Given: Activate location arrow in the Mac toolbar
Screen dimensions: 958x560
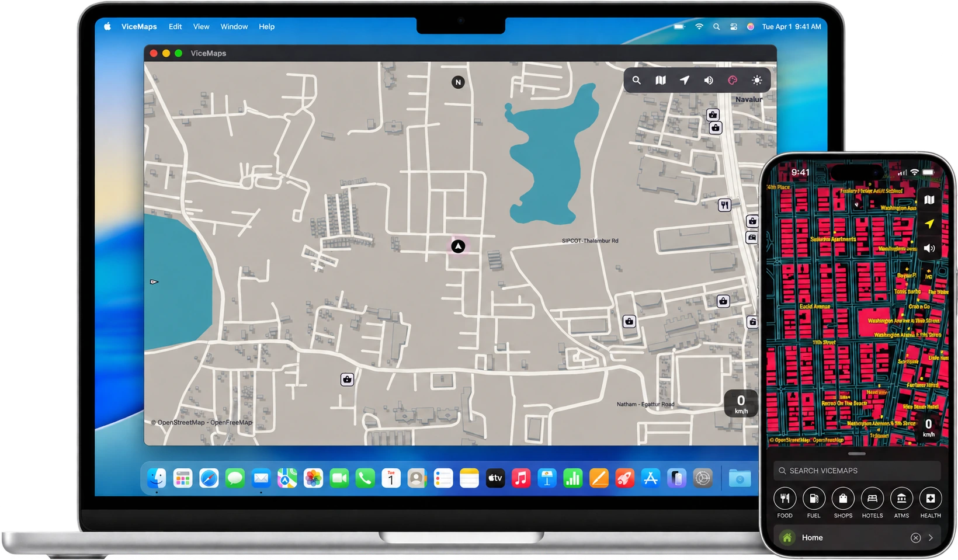Looking at the screenshot, I should click(685, 81).
